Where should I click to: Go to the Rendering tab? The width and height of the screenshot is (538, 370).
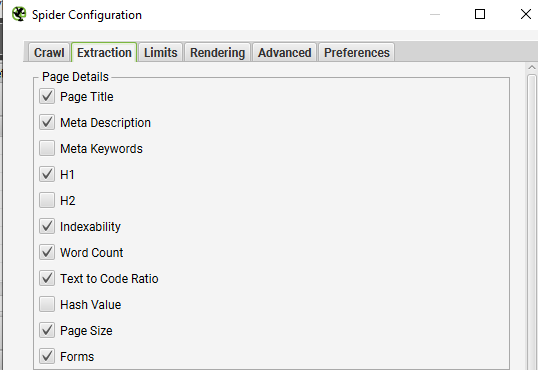click(x=218, y=53)
